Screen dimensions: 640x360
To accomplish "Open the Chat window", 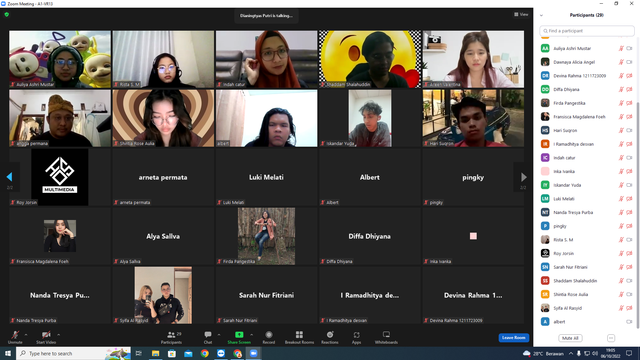I will coord(208,337).
